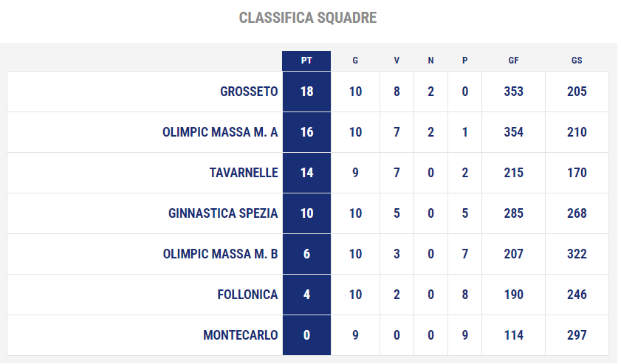
Task: Select Montecarlo's 297 goals-against cell
Action: (x=577, y=335)
